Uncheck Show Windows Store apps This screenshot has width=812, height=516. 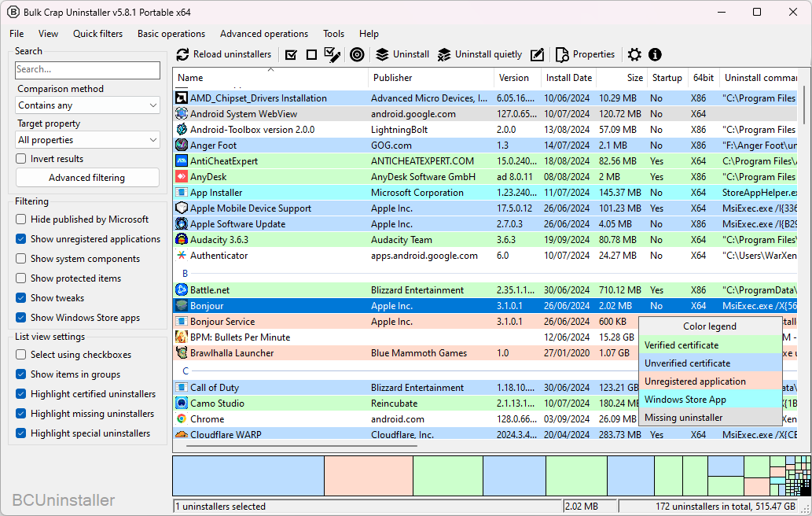tap(21, 318)
